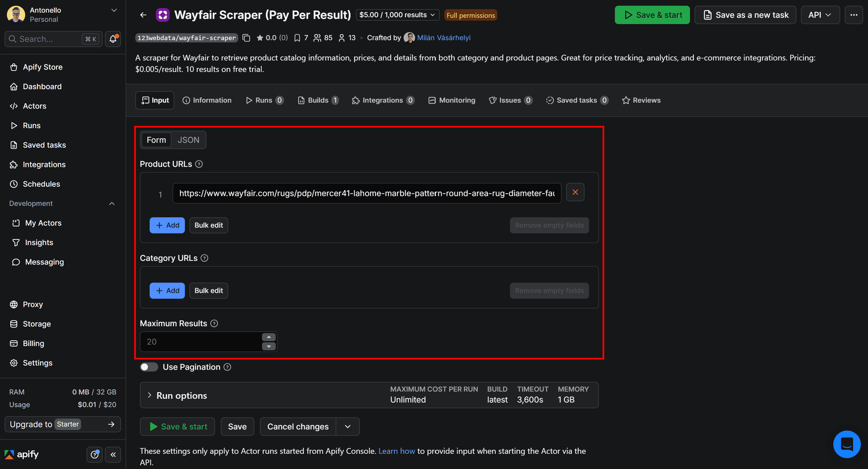This screenshot has width=868, height=469.
Task: Switch input view to JSON
Action: point(188,140)
